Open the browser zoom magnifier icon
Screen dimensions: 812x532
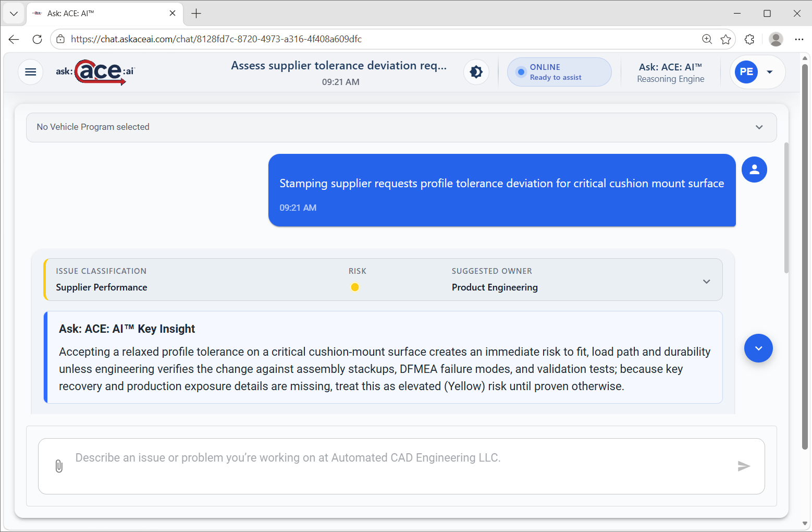pyautogui.click(x=707, y=39)
